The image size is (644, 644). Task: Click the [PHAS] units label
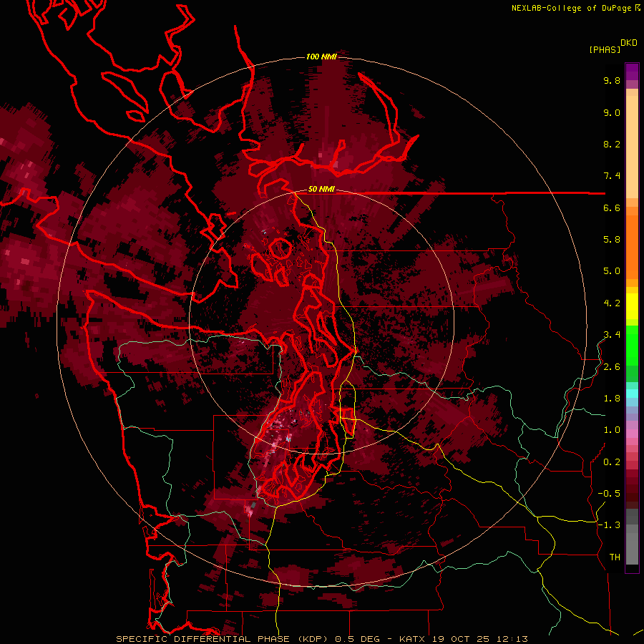click(605, 50)
